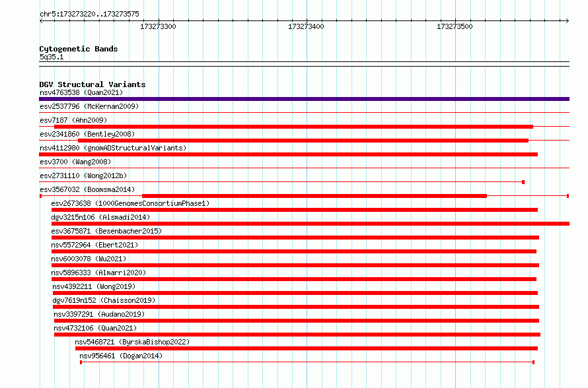Click the thick bar of esv3567032 (Boomsma2014)
The height and width of the screenshot is (388, 588).
tap(314, 196)
